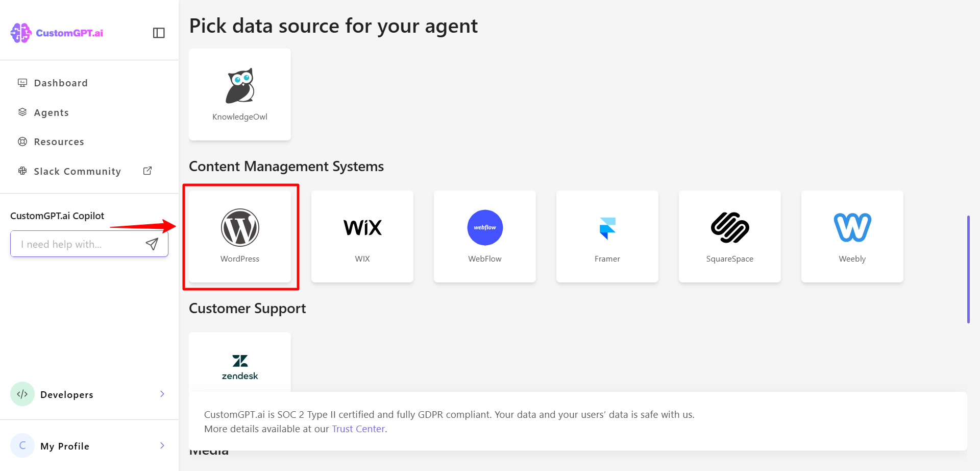The image size is (980, 471).
Task: Select the 'KnowledgeOwl' card label
Action: point(240,117)
